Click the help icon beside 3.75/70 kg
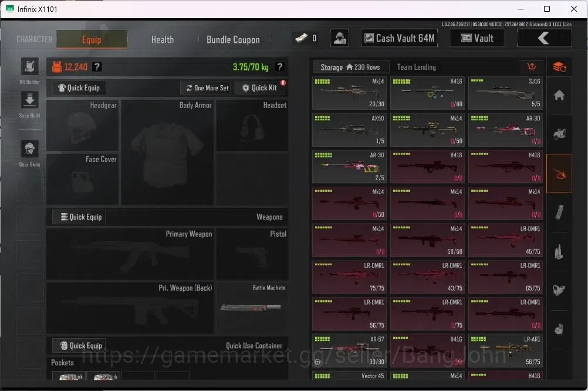 coord(279,67)
